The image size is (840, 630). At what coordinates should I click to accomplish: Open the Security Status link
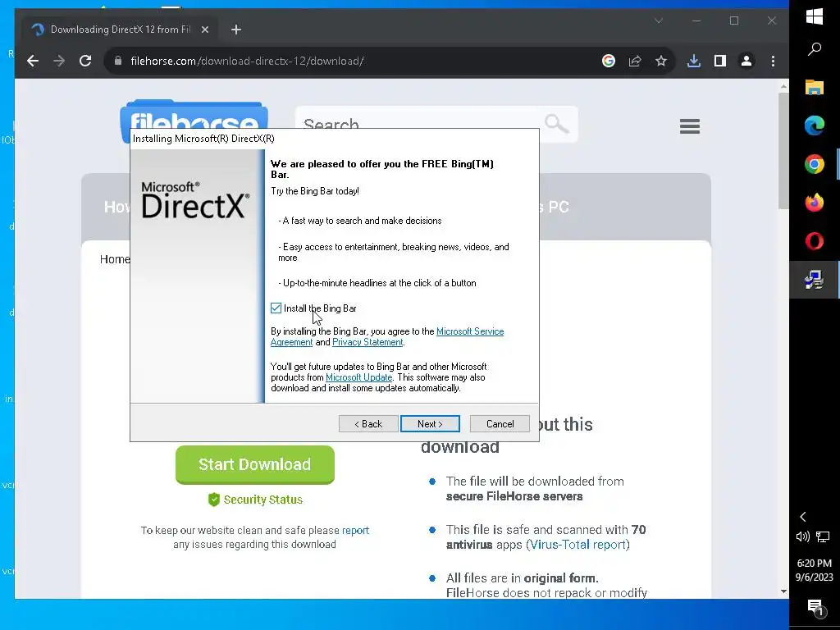pos(255,500)
